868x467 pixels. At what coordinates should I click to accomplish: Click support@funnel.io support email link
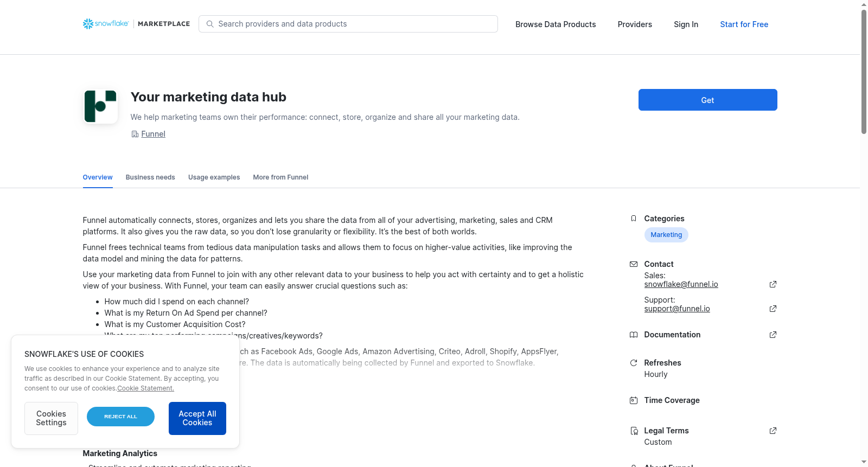[x=677, y=309]
